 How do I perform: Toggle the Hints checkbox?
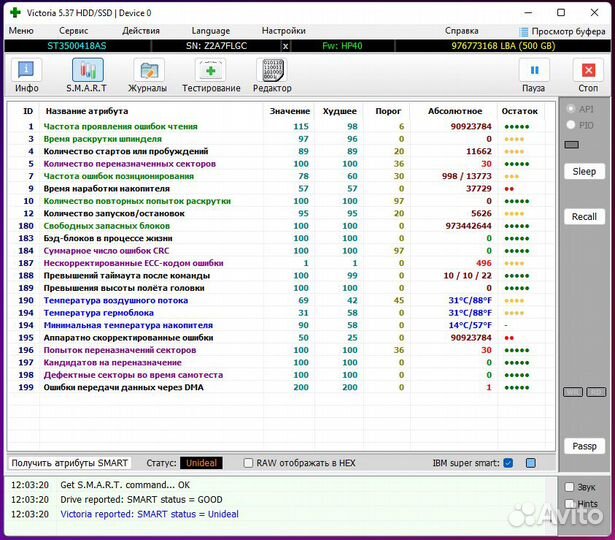pos(569,504)
